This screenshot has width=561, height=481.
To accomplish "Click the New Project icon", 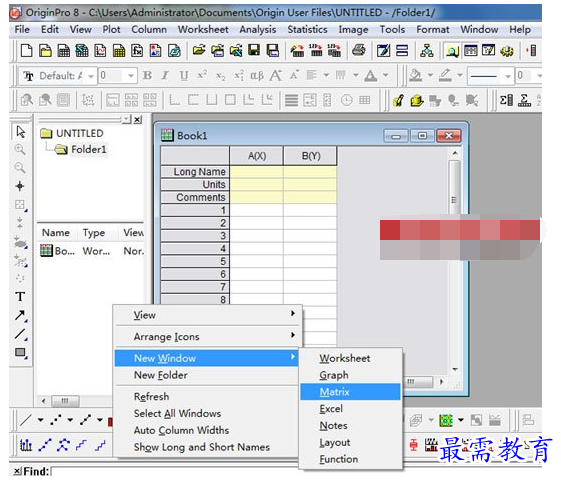I will tap(26, 51).
